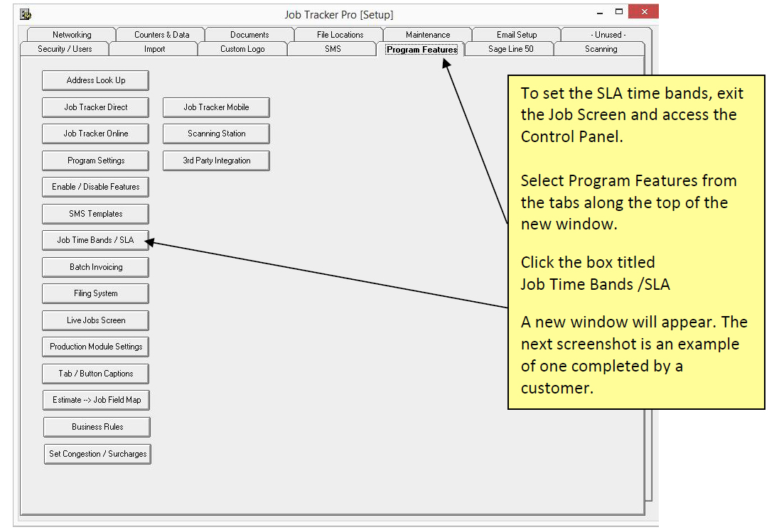774x532 pixels.
Task: Click the SMS Templates button
Action: point(96,214)
